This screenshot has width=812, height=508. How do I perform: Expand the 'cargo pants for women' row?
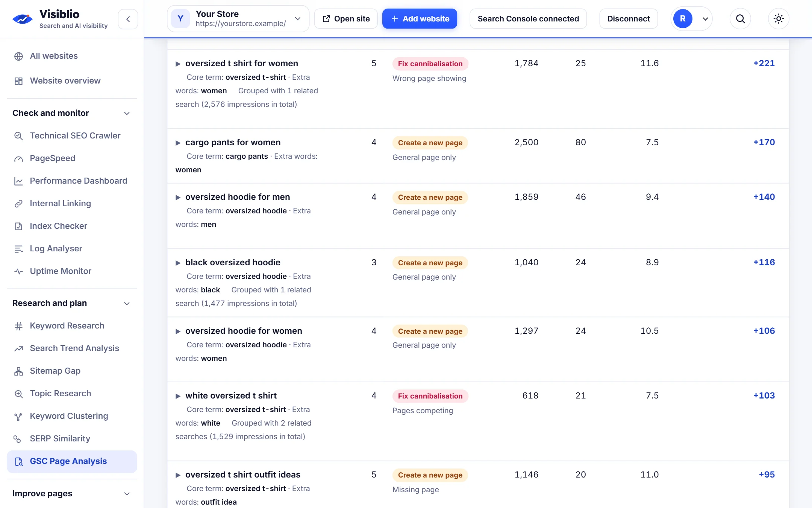178,143
